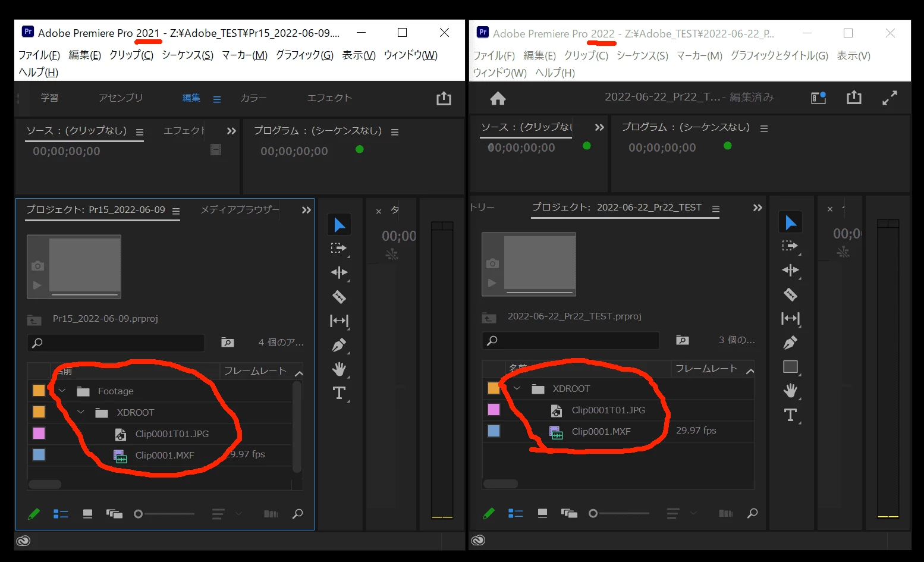Viewport: 924px width, 562px height.
Task: Click the source timecode 00;00;00;00 in 2021 window
Action: 67,151
